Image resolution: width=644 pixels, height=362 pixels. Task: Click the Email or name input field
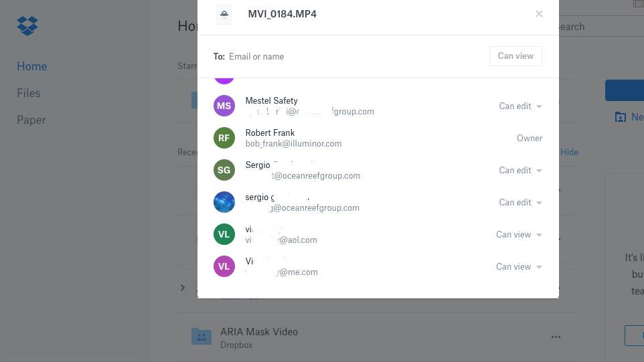coord(355,57)
